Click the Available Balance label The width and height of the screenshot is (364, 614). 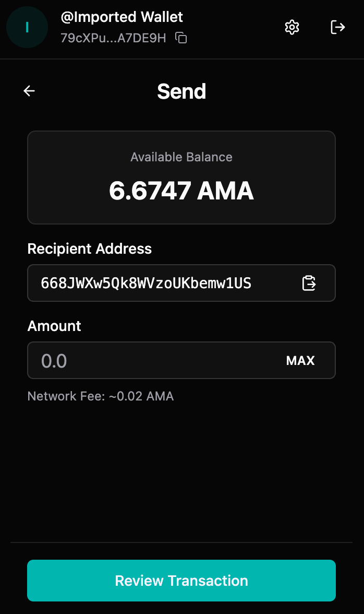181,157
